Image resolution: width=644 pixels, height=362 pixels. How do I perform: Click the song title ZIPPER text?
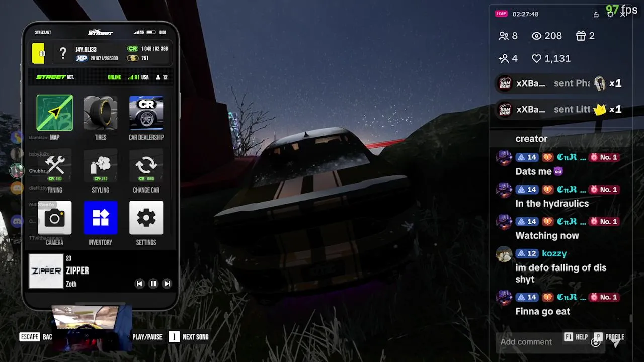[77, 270]
